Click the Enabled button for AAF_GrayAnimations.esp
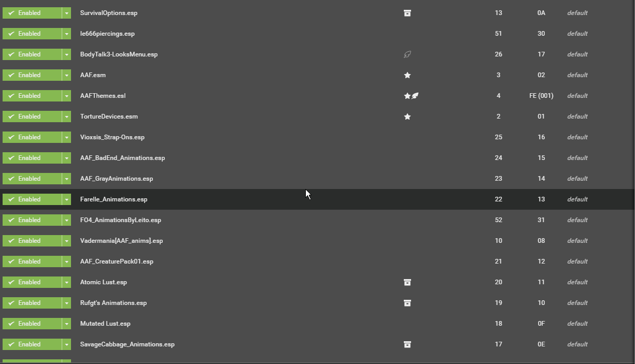The image size is (635, 364). (31, 179)
